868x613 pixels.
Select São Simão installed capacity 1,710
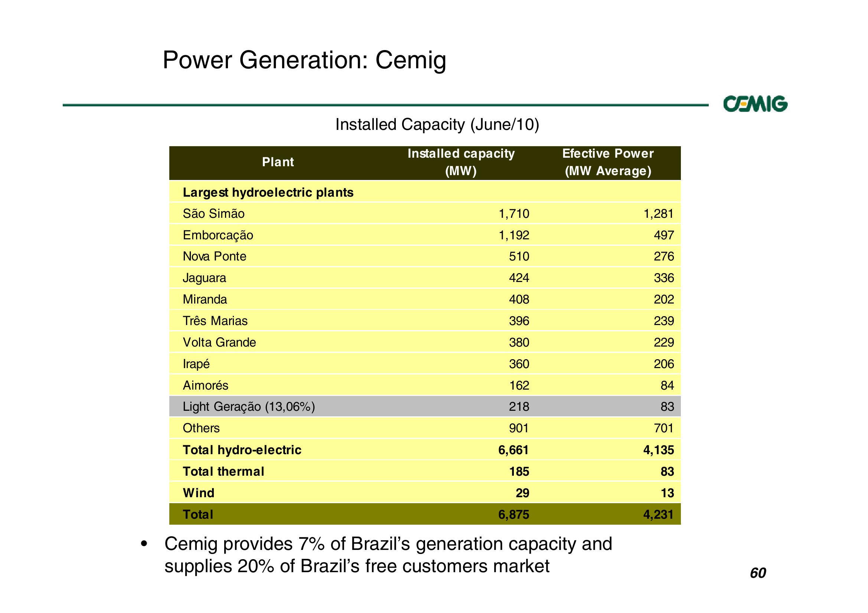pyautogui.click(x=514, y=214)
